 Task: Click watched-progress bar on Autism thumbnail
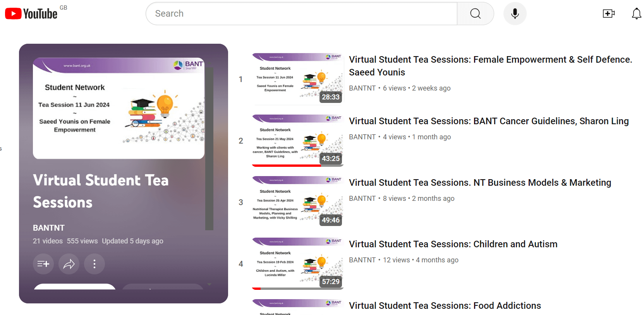298,289
